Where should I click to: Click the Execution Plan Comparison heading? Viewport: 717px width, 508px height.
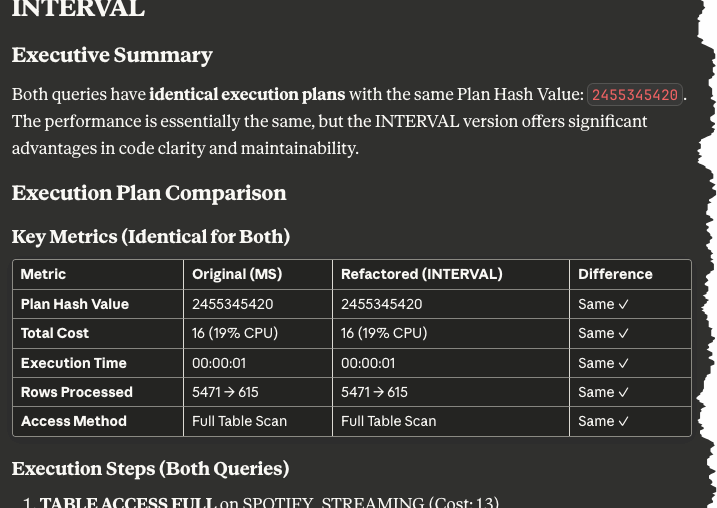click(149, 193)
